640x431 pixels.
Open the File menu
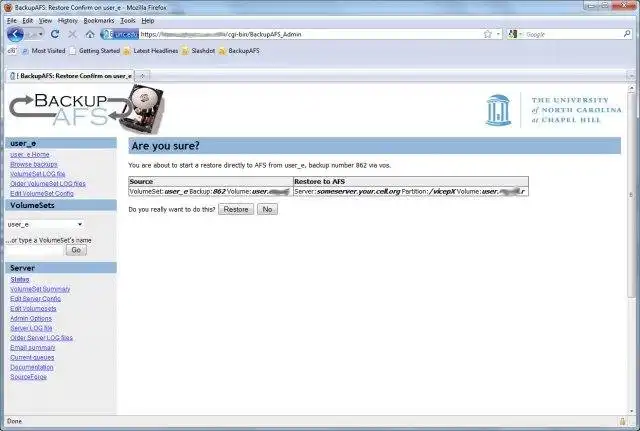pos(12,20)
